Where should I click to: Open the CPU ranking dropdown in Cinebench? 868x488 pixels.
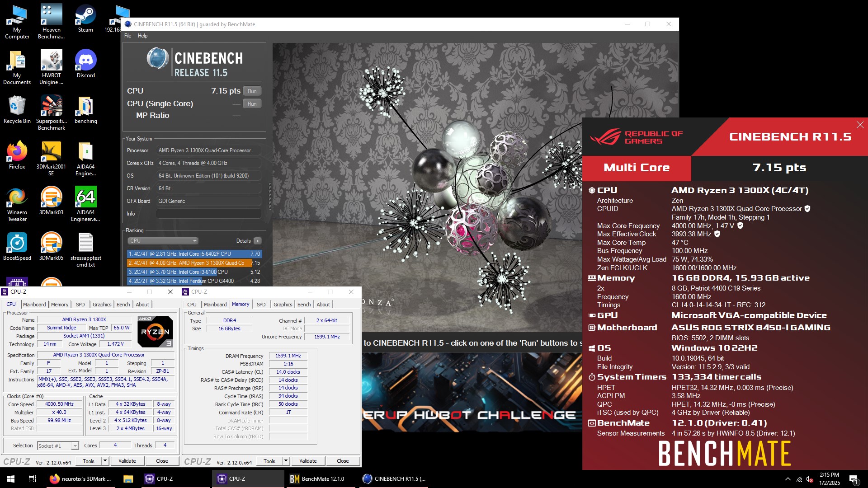point(163,241)
